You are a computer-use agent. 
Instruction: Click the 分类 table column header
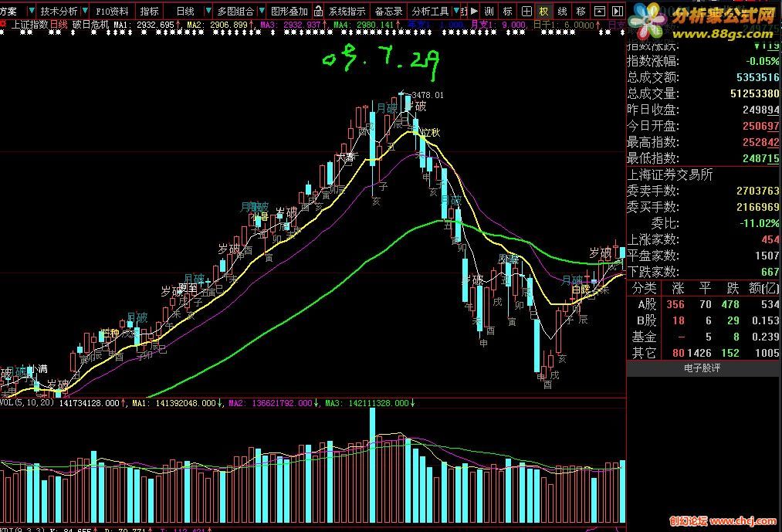coord(643,289)
